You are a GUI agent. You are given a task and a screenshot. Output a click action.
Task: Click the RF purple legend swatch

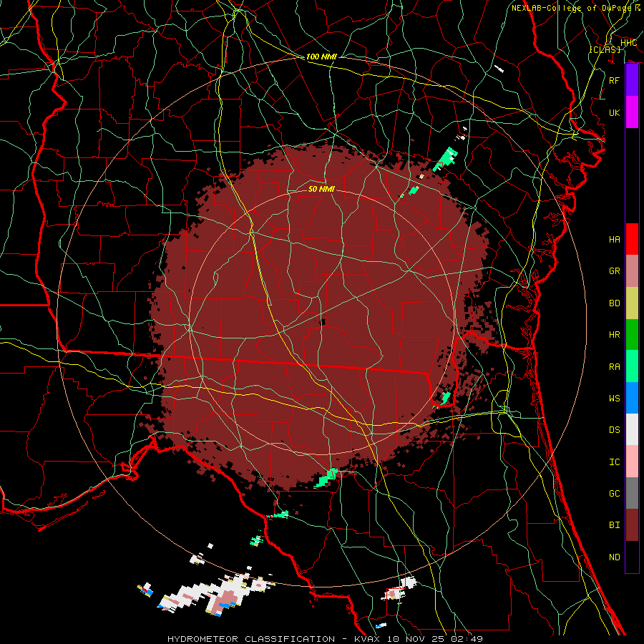pos(632,80)
